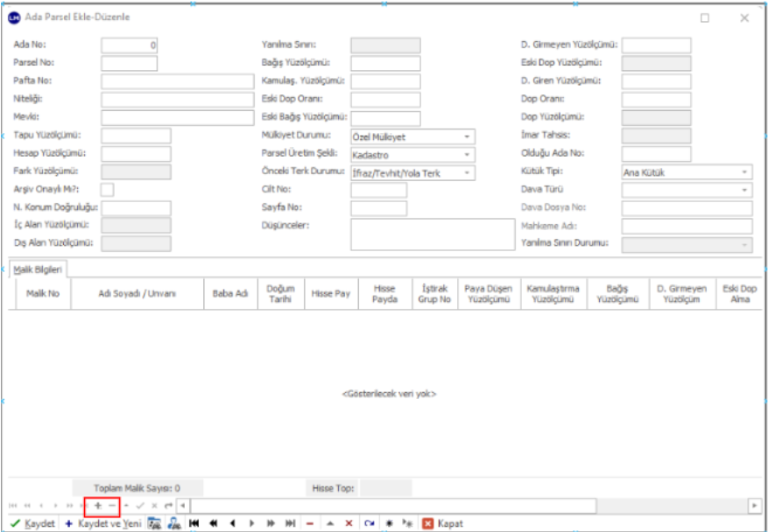Click the Pafta No input field

[177, 81]
